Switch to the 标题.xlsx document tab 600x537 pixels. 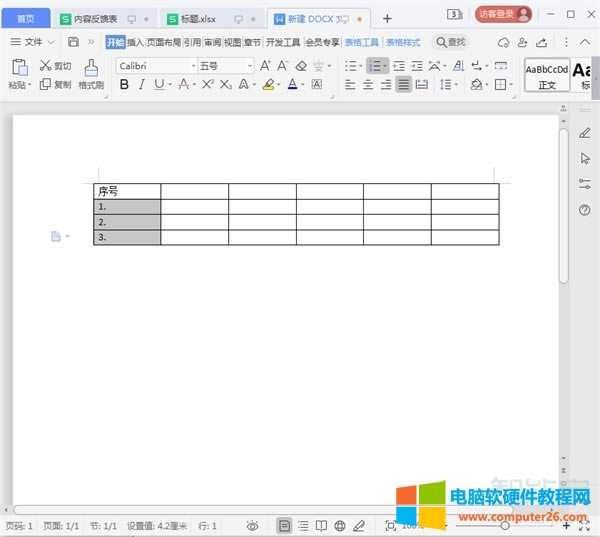(x=197, y=18)
